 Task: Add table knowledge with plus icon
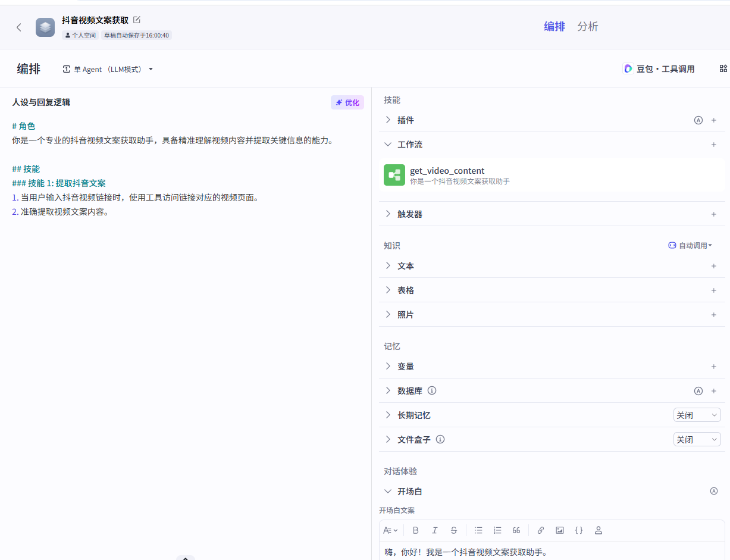[714, 290]
